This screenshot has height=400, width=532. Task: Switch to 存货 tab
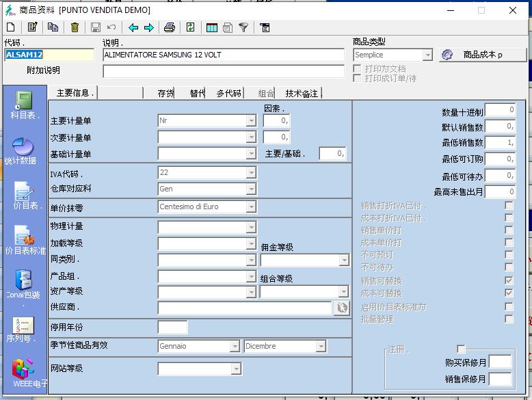(165, 93)
